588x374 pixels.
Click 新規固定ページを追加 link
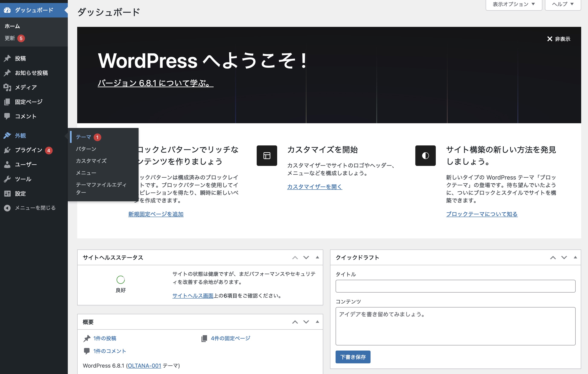(x=156, y=214)
